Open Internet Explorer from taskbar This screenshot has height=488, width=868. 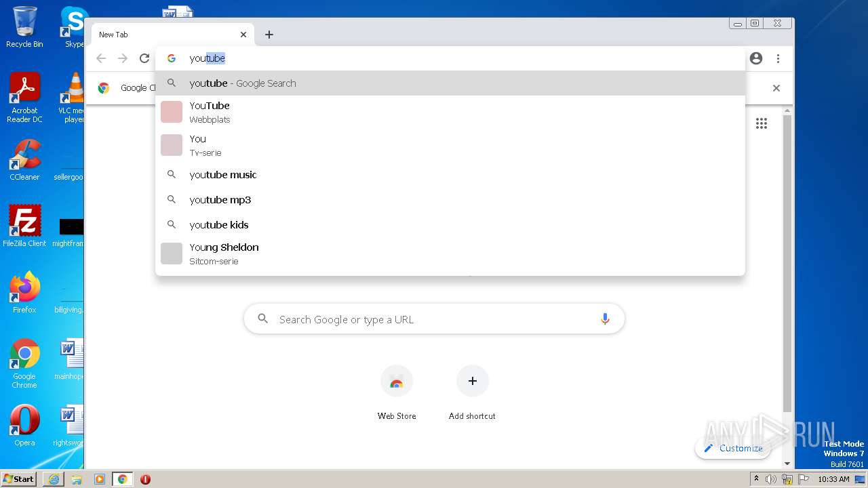(x=54, y=479)
